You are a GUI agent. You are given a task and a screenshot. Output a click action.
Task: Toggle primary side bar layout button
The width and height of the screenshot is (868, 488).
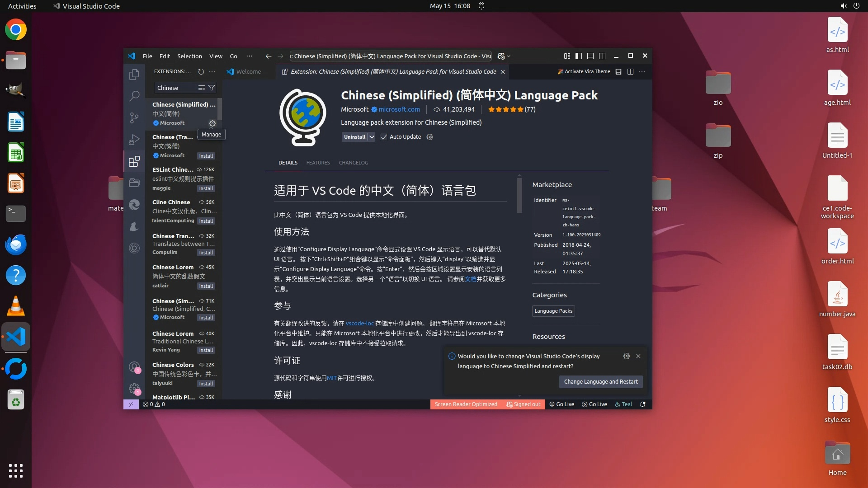click(579, 56)
